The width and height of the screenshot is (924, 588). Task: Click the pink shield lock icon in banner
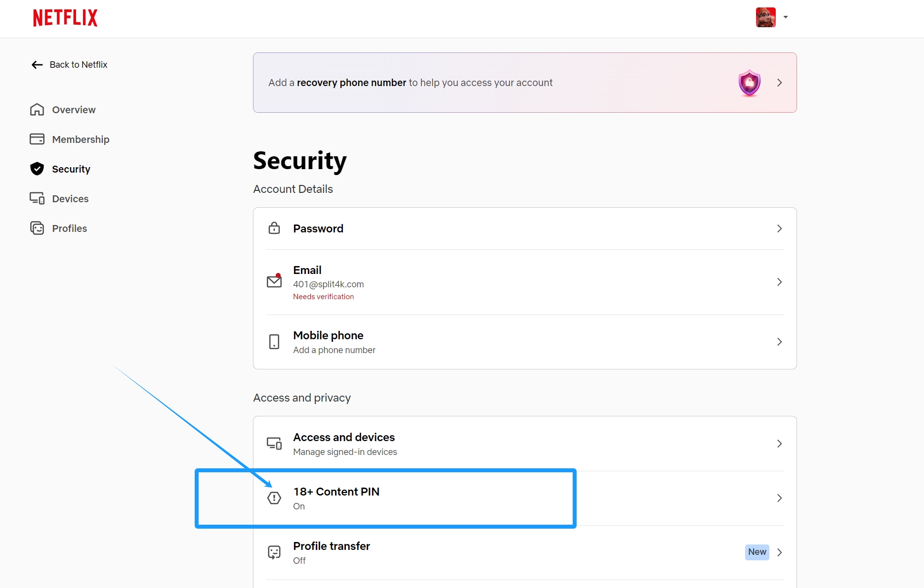tap(749, 83)
